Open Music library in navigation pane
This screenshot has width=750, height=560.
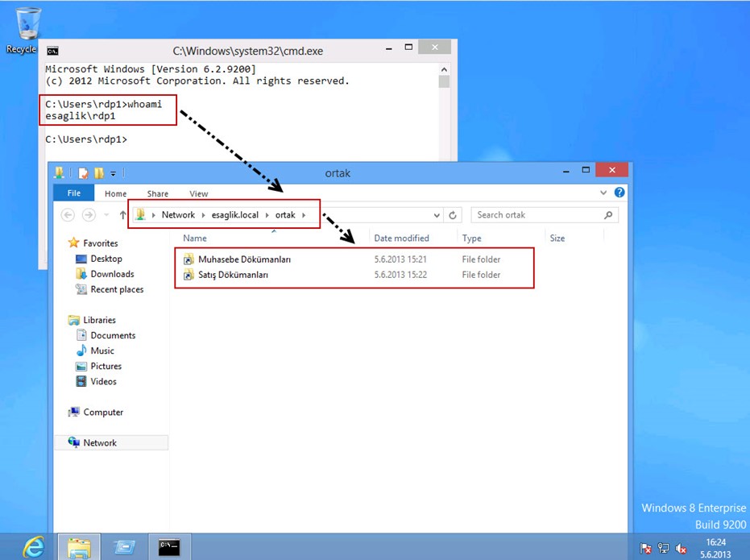[x=102, y=351]
